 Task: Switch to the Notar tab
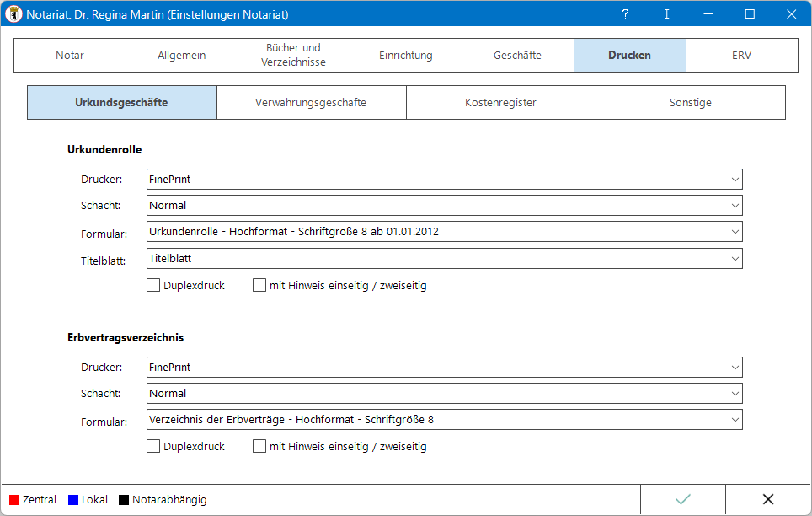point(70,55)
